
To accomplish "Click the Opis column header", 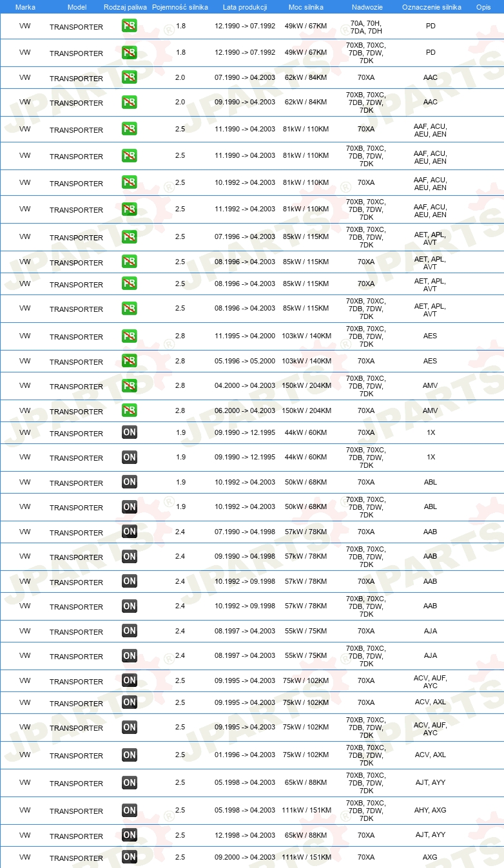I will click(x=483, y=7).
